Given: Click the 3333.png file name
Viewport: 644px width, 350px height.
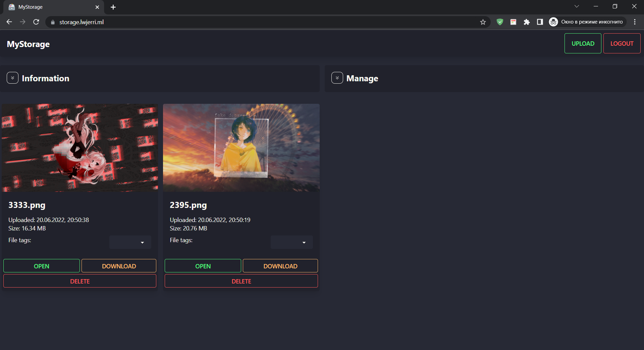Looking at the screenshot, I should [27, 205].
